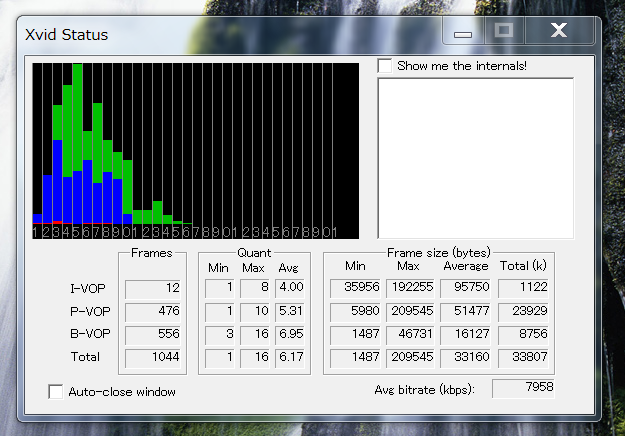
Task: Toggle the Auto-close window checkbox
Action: pyautogui.click(x=55, y=391)
